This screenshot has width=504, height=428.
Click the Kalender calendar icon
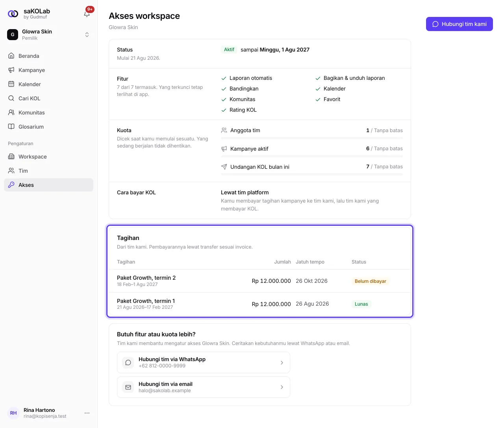coord(11,84)
